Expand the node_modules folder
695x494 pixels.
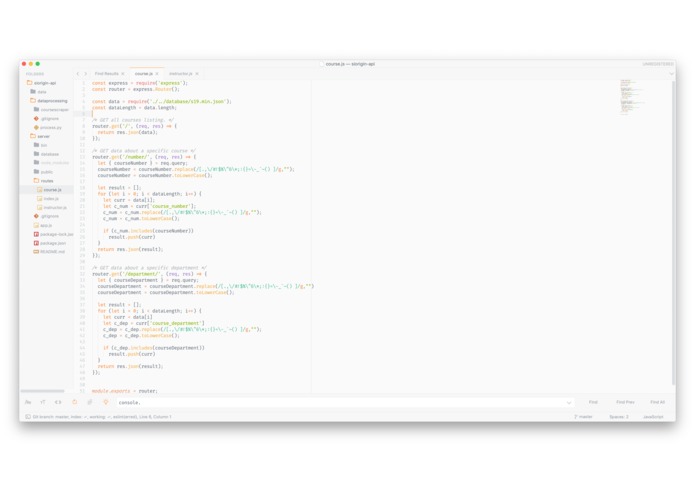click(51, 163)
